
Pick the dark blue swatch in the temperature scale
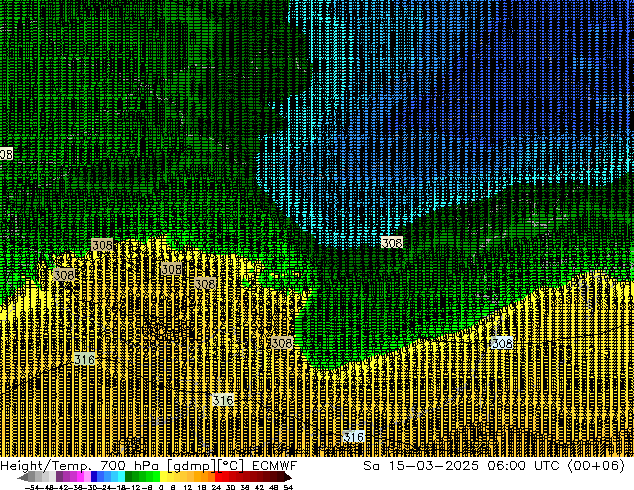click(x=94, y=477)
